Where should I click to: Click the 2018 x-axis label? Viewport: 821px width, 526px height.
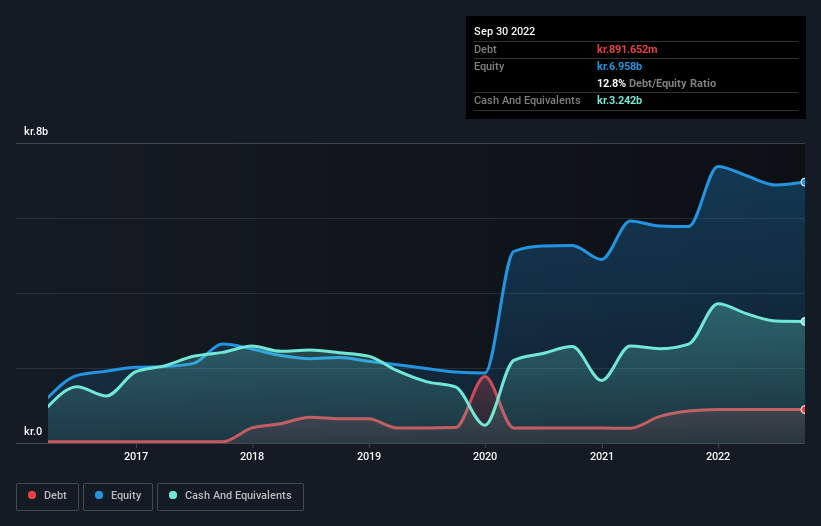[252, 456]
